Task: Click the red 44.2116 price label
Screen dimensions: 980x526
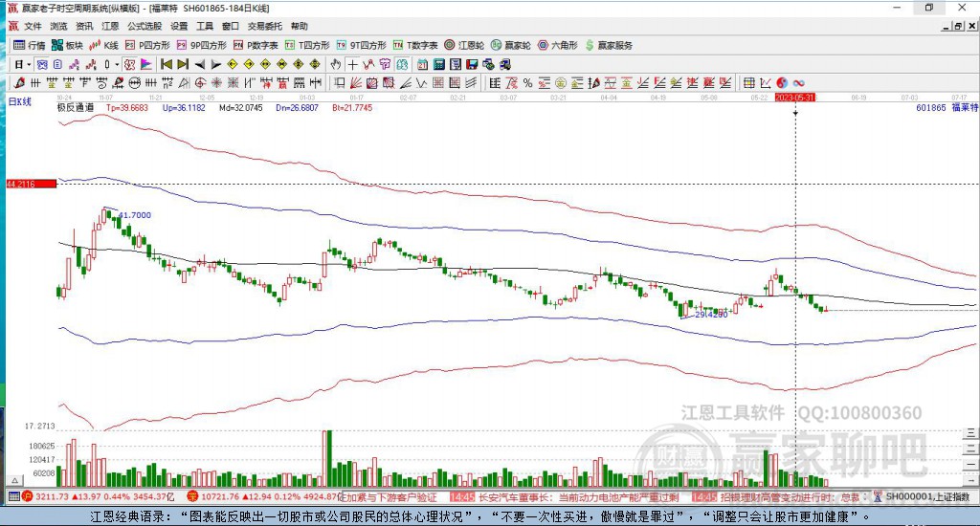Action: click(x=32, y=184)
